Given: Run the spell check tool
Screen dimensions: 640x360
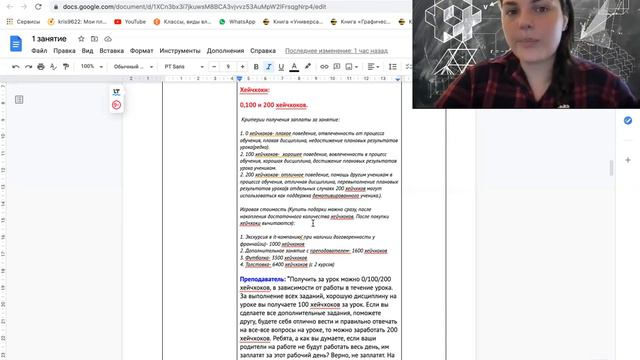Looking at the screenshot, I should click(53, 67).
